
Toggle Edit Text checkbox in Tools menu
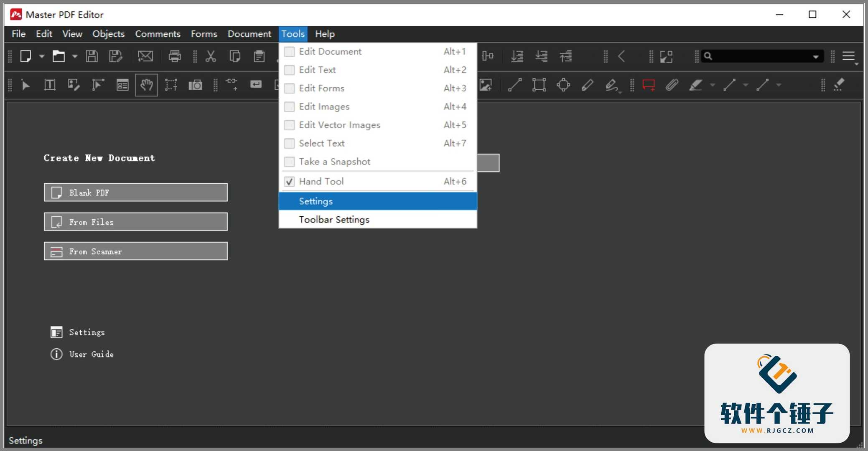pos(289,70)
